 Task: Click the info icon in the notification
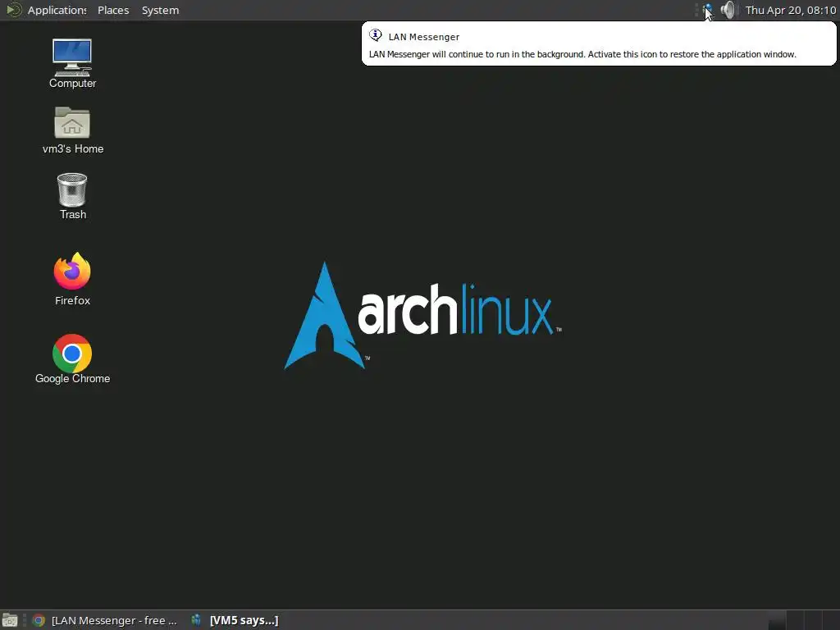click(376, 35)
